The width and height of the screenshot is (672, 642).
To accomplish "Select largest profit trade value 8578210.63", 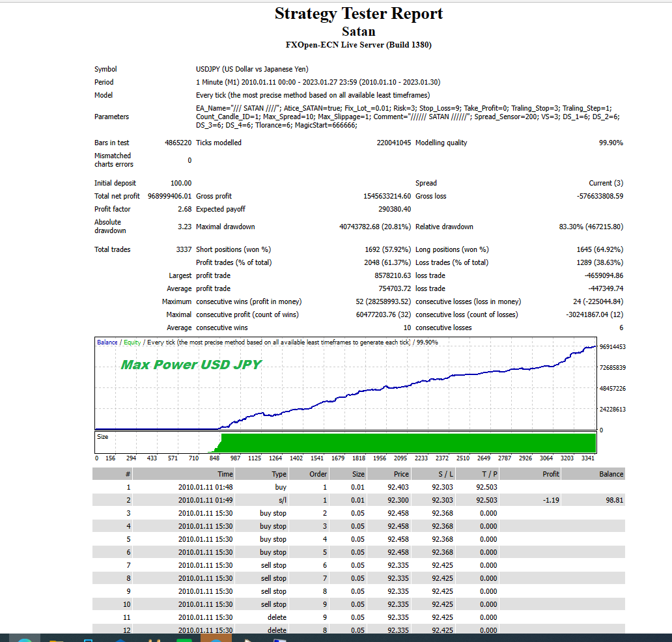I will [x=393, y=275].
